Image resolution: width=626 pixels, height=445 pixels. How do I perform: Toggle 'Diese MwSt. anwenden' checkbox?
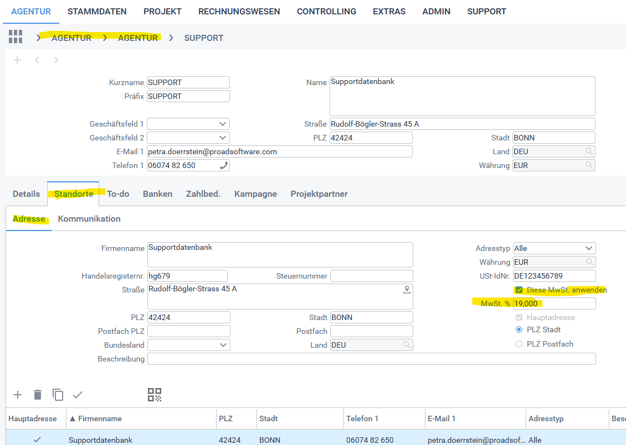pos(519,290)
